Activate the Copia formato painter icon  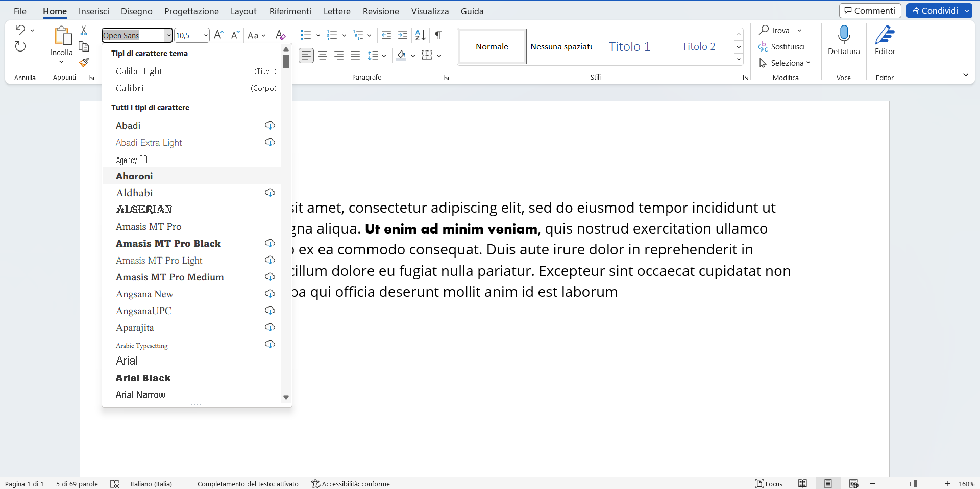tap(84, 62)
